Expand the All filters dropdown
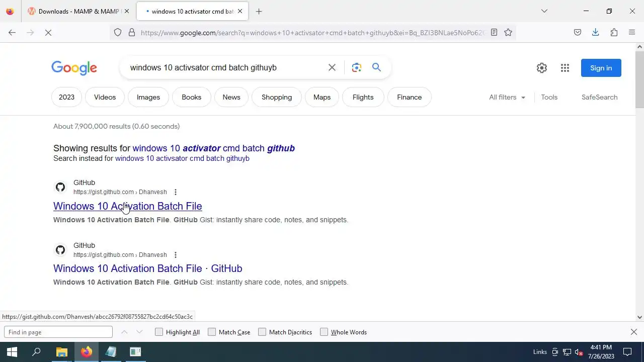This screenshot has width=644, height=362. coord(507,97)
